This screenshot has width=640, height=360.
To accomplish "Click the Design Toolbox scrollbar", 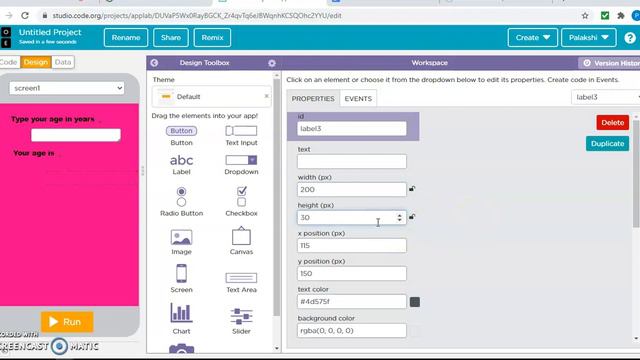I will pos(277,198).
